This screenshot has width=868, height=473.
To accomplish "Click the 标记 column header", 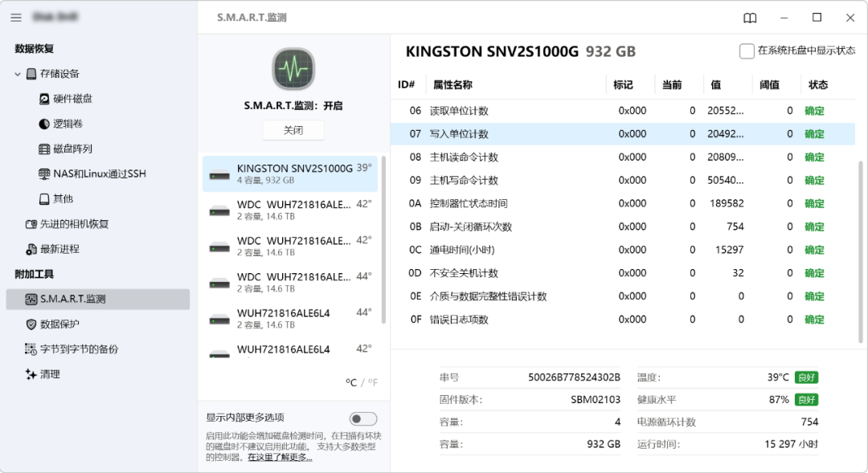I will (624, 84).
